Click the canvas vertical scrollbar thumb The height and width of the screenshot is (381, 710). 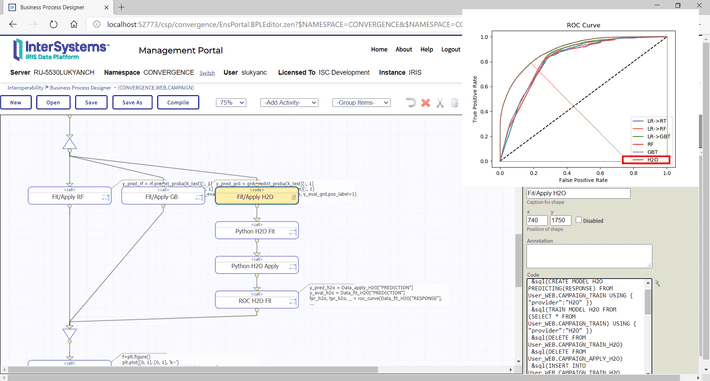(x=518, y=260)
